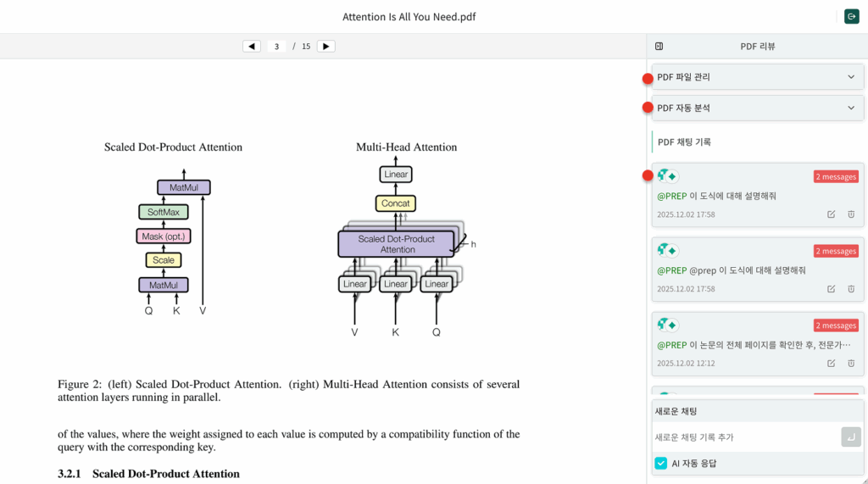Collapse the PDF 리뷰 side panel icon

659,47
